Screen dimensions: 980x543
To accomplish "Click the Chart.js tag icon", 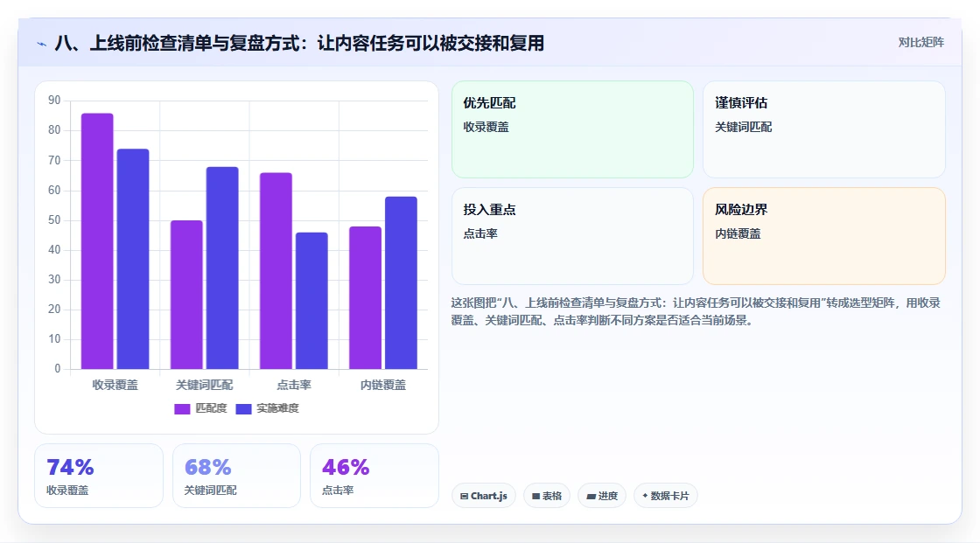I will pos(464,496).
